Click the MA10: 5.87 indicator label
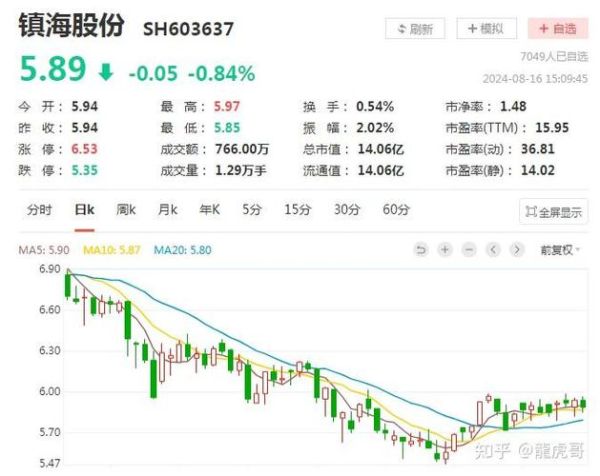This screenshot has width=600, height=476. click(x=112, y=250)
